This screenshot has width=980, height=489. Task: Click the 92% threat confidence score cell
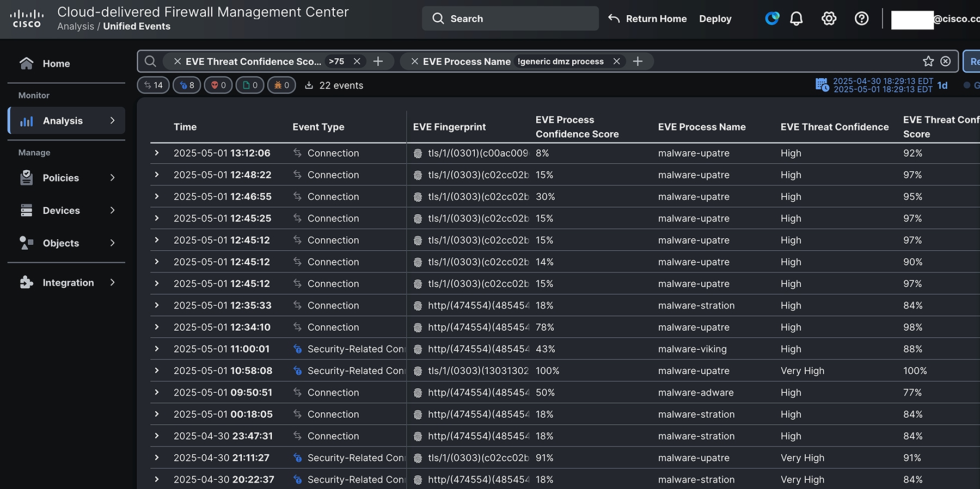click(912, 153)
